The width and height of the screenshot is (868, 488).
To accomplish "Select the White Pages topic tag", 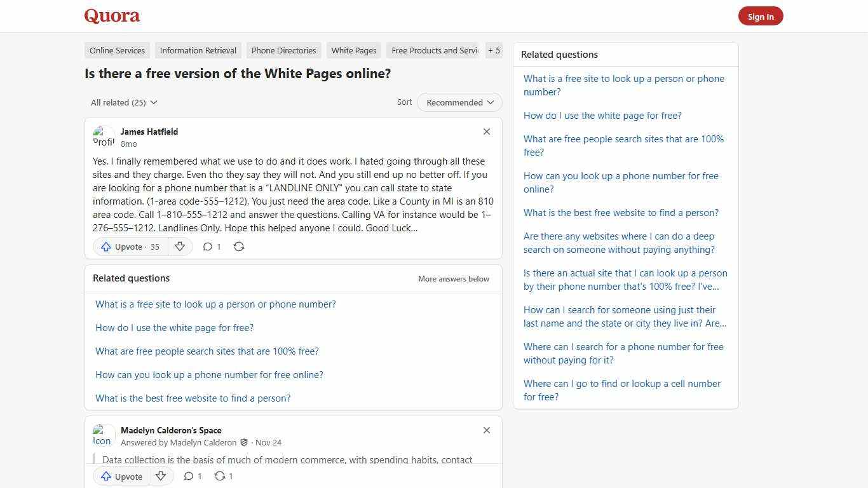I will [x=353, y=50].
